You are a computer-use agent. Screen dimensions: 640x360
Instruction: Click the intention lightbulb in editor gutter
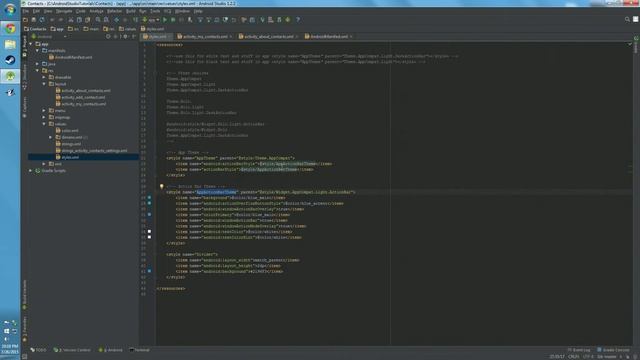click(x=162, y=187)
